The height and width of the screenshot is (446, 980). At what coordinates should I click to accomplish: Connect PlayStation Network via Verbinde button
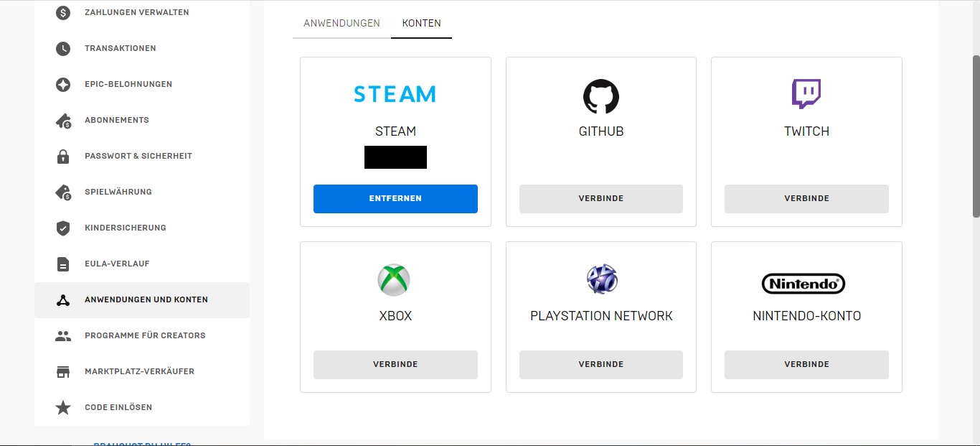601,365
